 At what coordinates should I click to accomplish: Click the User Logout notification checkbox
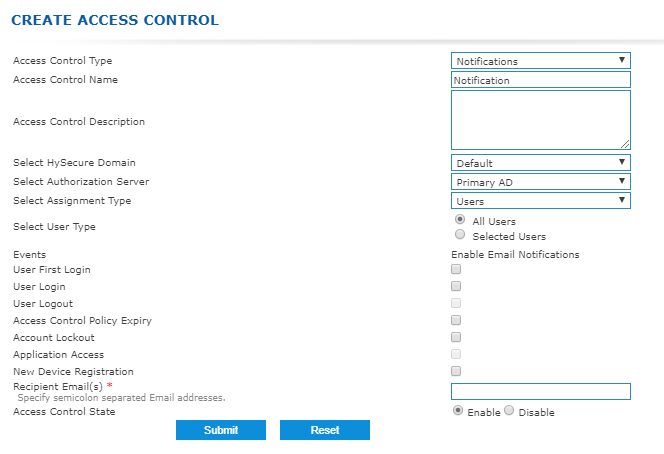(456, 303)
